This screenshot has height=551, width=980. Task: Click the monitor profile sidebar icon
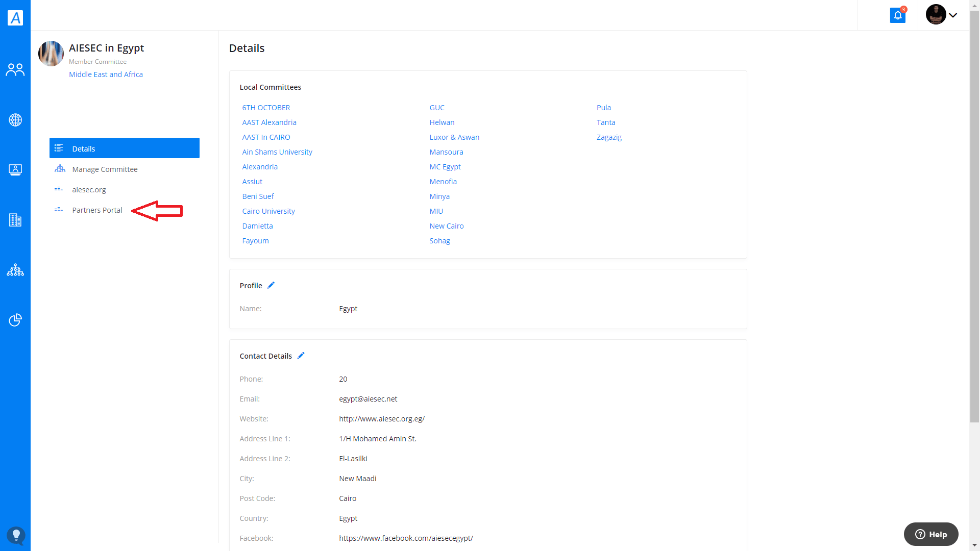(15, 170)
